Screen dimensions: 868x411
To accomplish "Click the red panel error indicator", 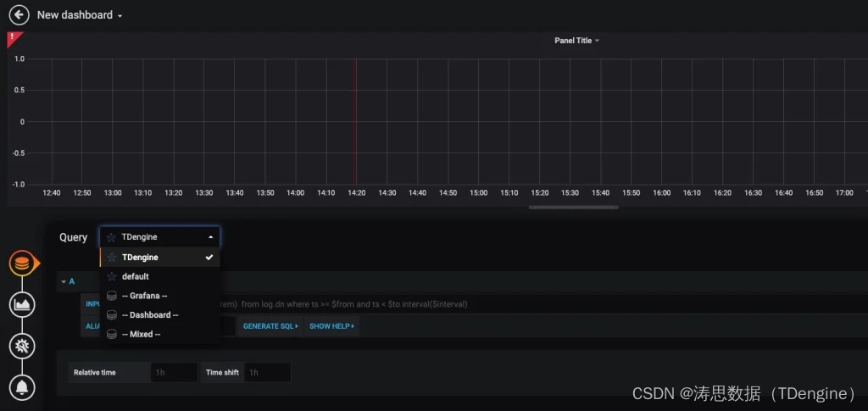I will [13, 37].
